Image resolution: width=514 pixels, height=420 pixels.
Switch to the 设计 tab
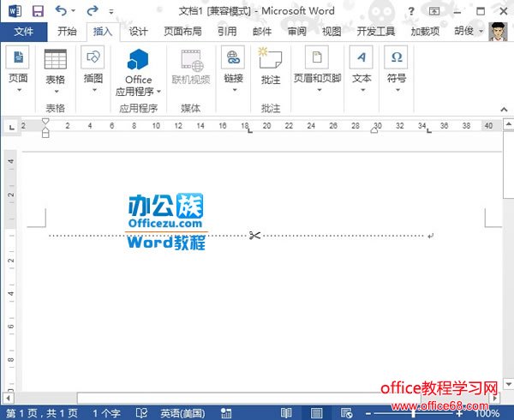pyautogui.click(x=138, y=32)
